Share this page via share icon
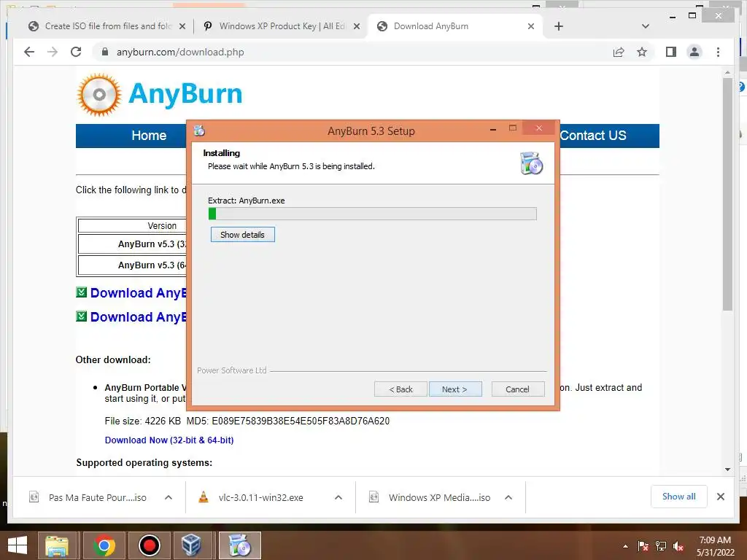Viewport: 747px width, 560px height. coord(619,52)
